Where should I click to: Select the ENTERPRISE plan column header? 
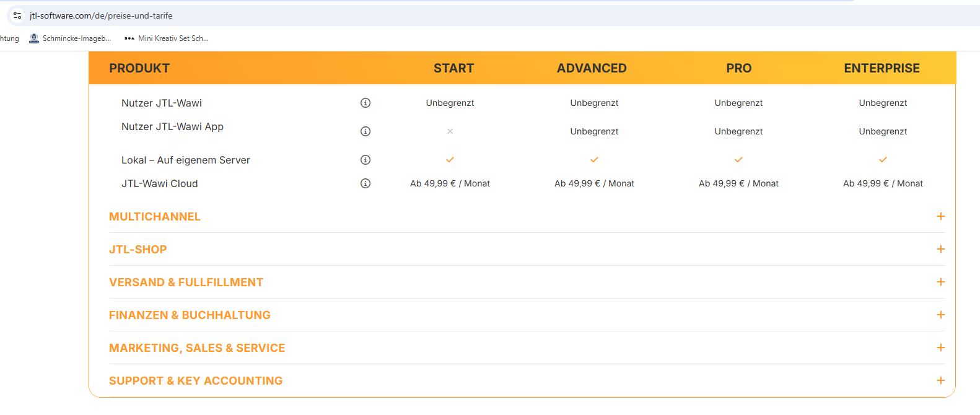click(882, 68)
